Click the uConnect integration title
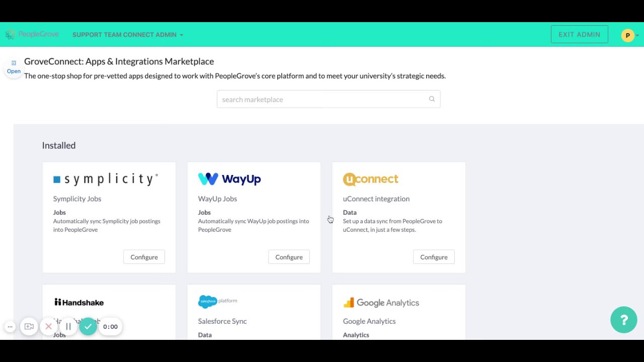644x362 pixels. click(x=376, y=199)
